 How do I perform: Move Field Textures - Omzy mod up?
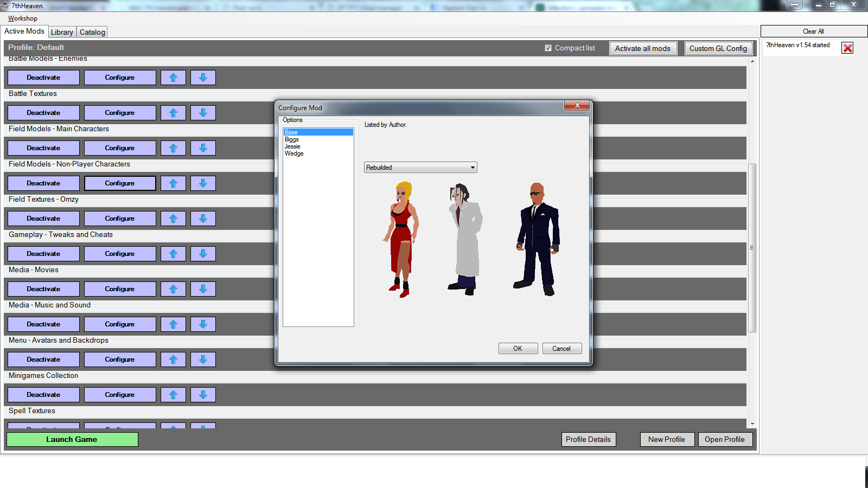(x=174, y=219)
